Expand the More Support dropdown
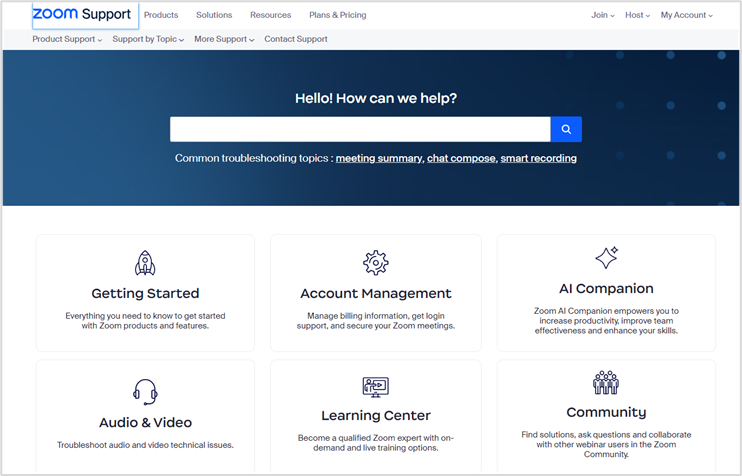 tap(224, 39)
